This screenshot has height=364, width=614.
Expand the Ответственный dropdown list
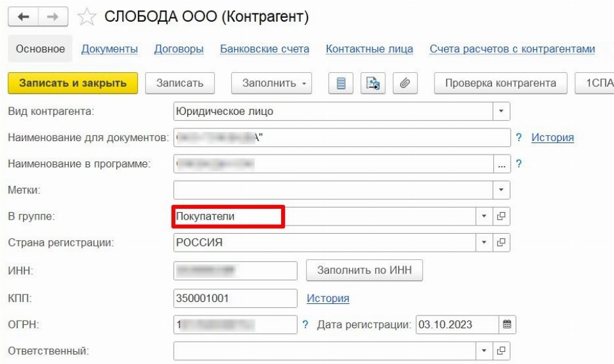tap(484, 351)
